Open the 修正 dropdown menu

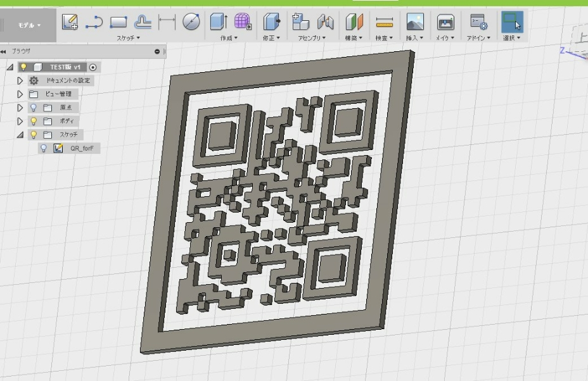(x=271, y=38)
